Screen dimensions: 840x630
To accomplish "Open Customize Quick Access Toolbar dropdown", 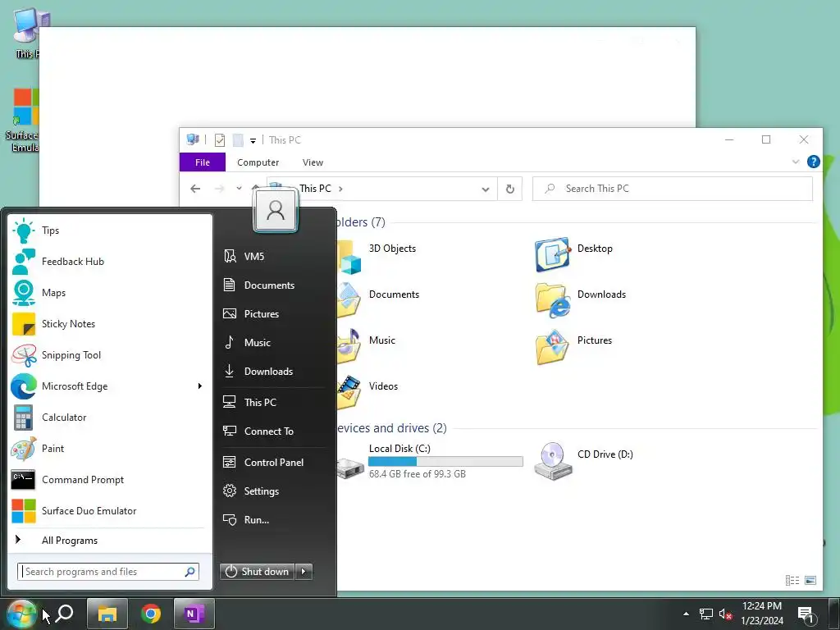I will pyautogui.click(x=253, y=141).
